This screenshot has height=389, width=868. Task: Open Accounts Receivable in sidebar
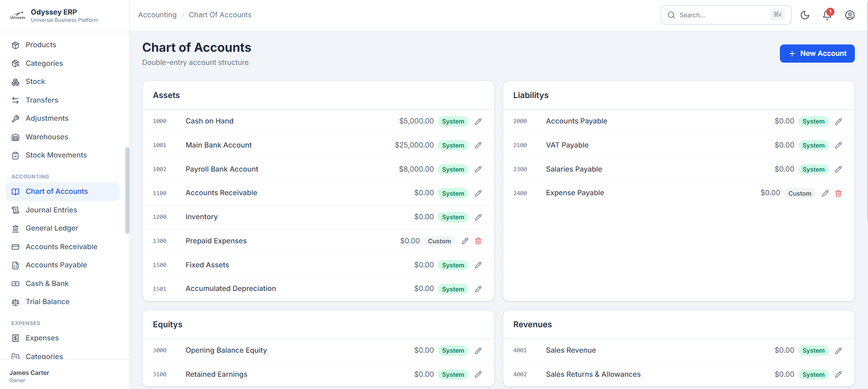tap(62, 247)
